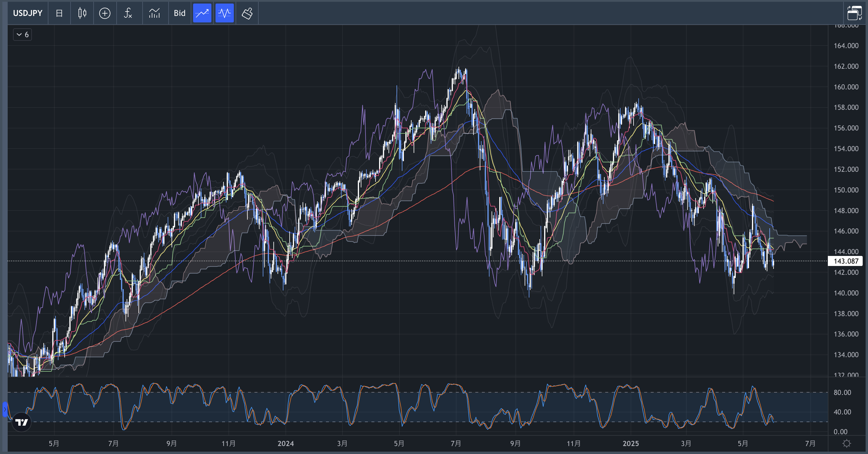Click the current price label 143.087
The width and height of the screenshot is (868, 454).
click(x=846, y=261)
